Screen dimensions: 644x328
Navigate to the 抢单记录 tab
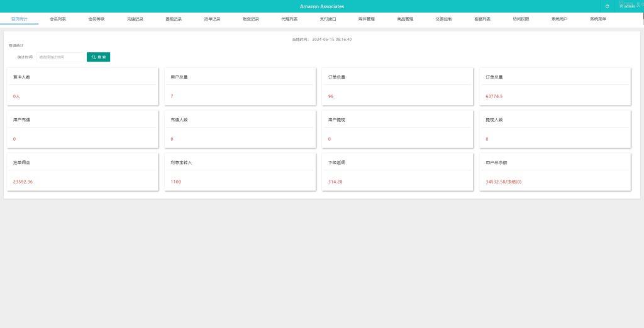pyautogui.click(x=212, y=19)
